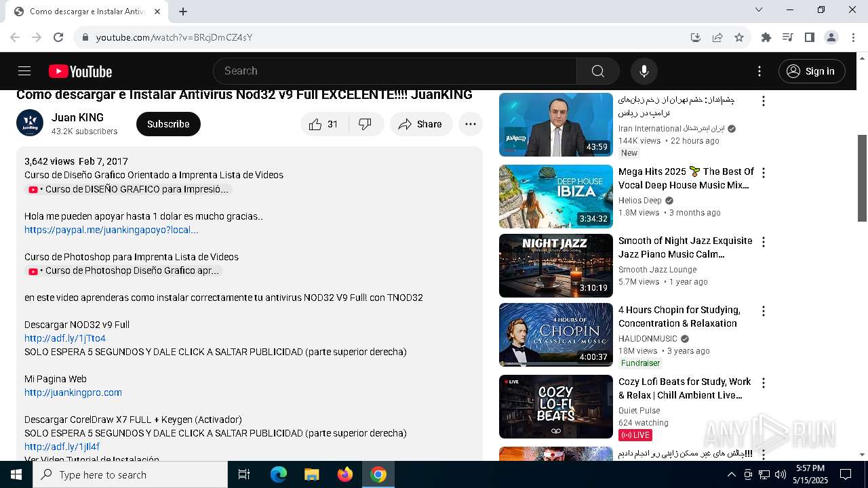Click the Windows taskbar search box
The width and height of the screenshot is (868, 488).
pos(130,474)
